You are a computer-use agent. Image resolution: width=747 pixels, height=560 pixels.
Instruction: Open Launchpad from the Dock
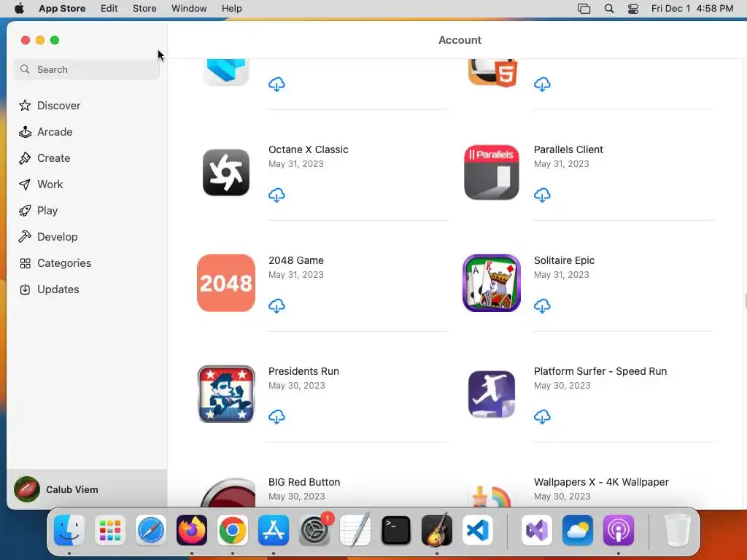point(110,530)
